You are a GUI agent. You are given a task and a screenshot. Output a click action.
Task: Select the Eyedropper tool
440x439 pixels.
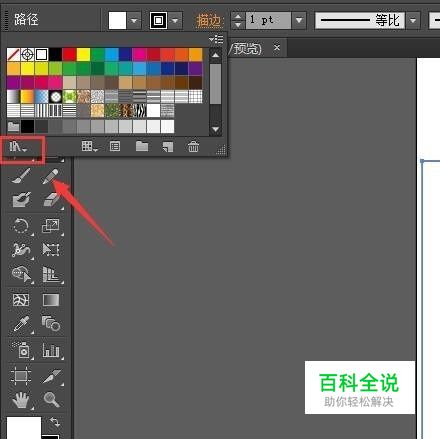tap(21, 324)
